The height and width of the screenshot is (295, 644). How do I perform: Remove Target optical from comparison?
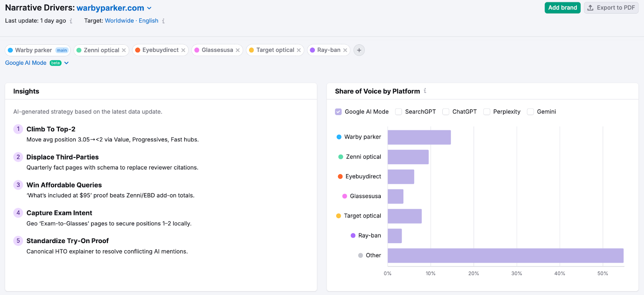pos(299,50)
